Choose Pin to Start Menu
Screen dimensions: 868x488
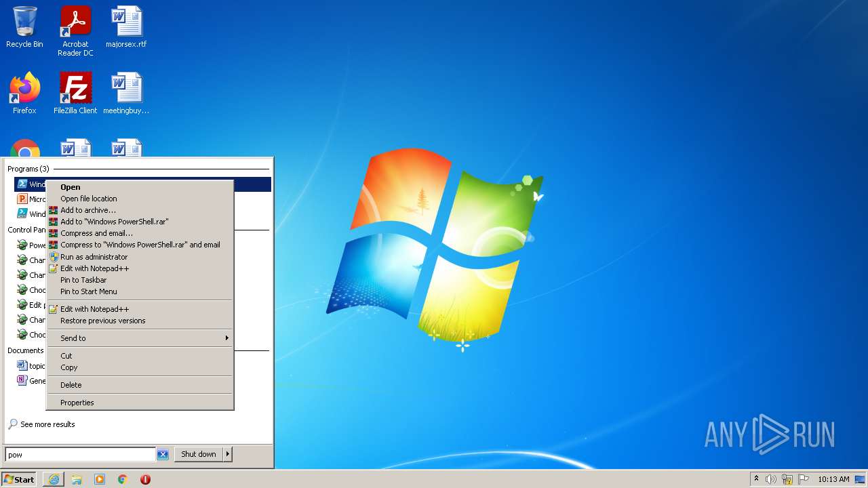click(140, 291)
